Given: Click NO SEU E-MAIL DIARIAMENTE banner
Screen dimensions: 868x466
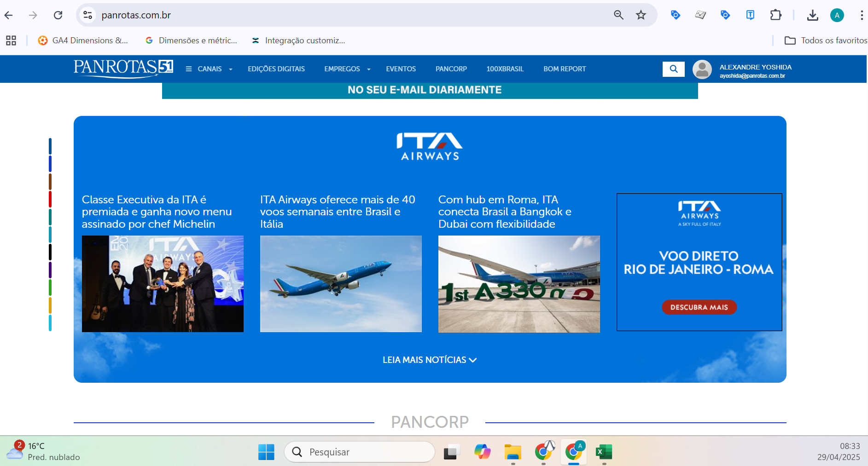Looking at the screenshot, I should (x=430, y=90).
